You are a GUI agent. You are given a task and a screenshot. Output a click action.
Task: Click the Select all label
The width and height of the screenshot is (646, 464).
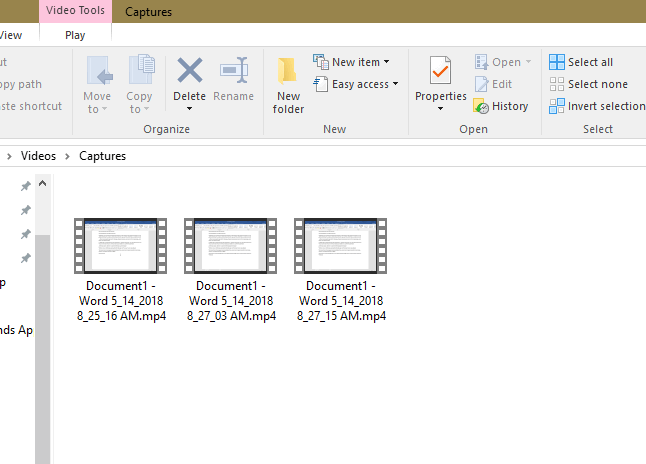tap(590, 62)
